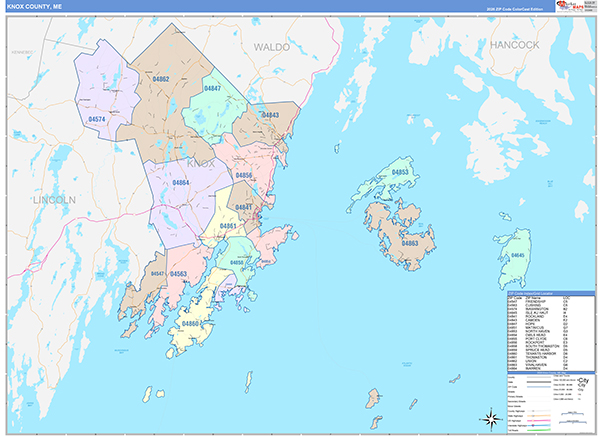Select the NORTH HAVEN row in the index
Viewport: 600px width, 436px height.
coord(538,331)
